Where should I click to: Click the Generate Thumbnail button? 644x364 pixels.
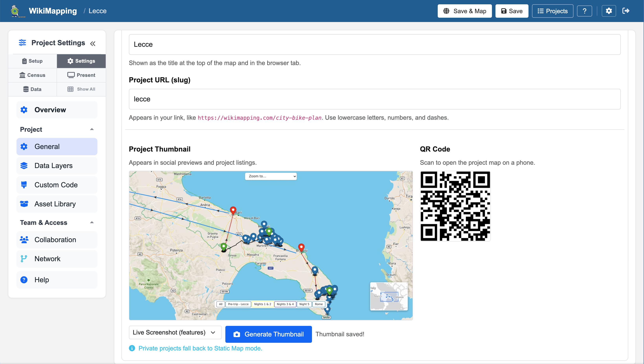click(268, 334)
